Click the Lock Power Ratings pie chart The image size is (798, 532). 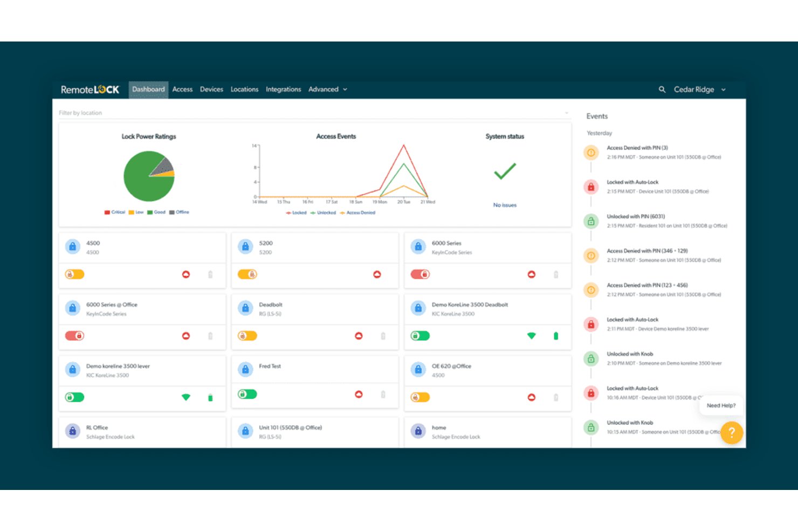[x=149, y=176]
